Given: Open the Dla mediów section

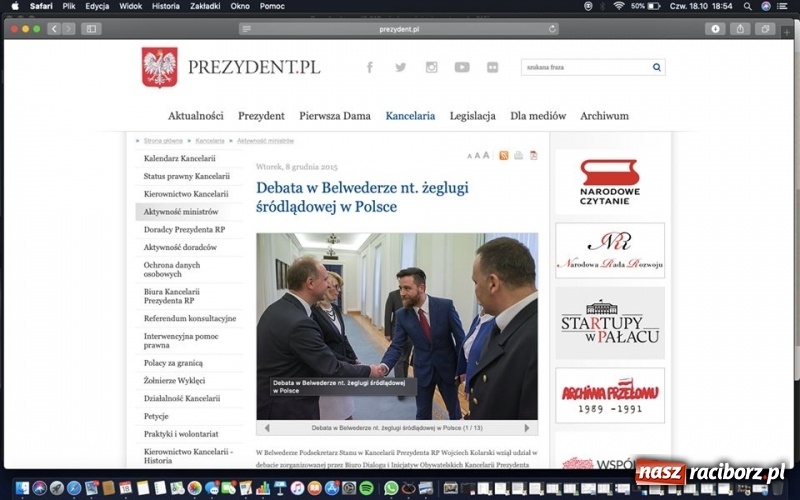Looking at the screenshot, I should pos(538,116).
